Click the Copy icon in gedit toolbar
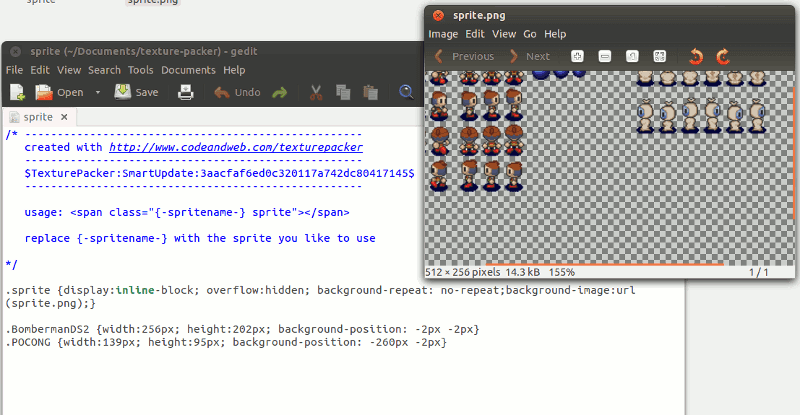 (x=343, y=92)
